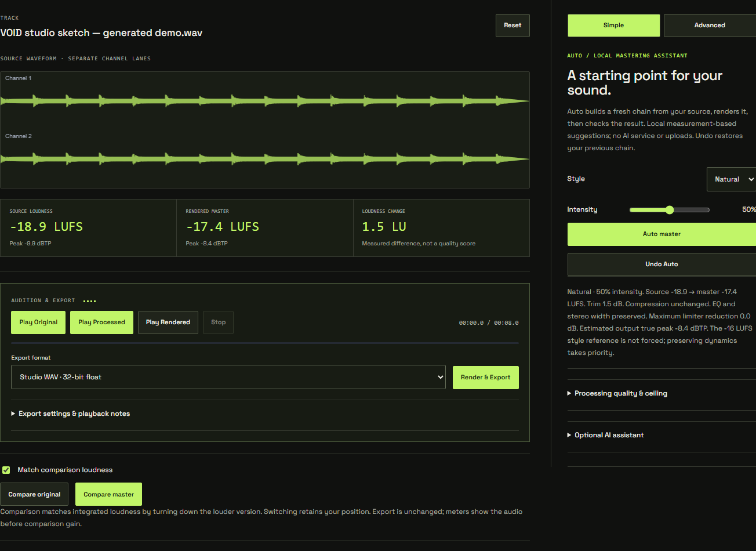The height and width of the screenshot is (551, 756).
Task: Click the 1.5 LU loudness change value
Action: pyautogui.click(x=384, y=227)
